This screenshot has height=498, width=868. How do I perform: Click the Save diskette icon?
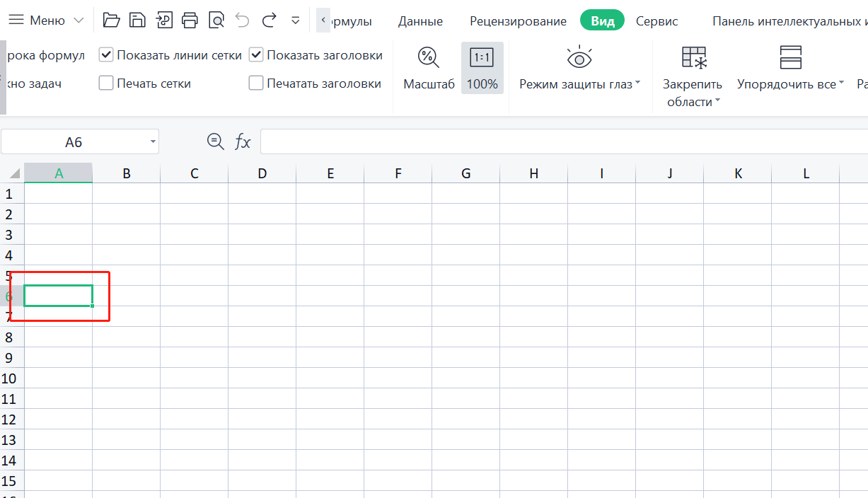pyautogui.click(x=137, y=20)
